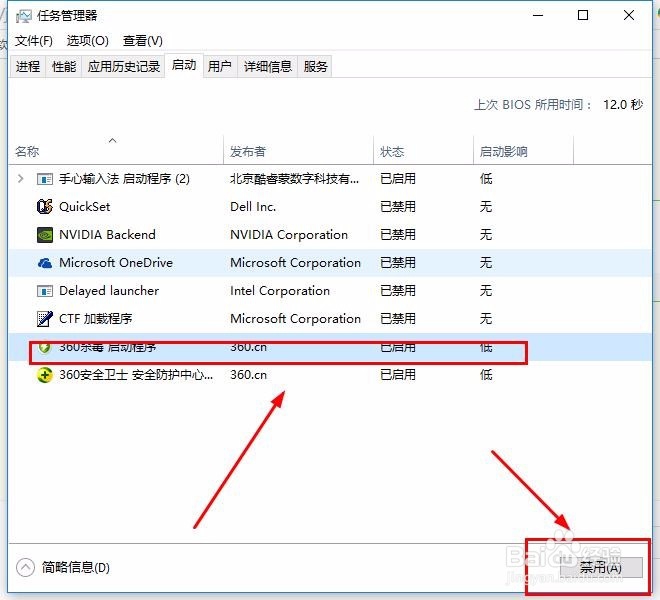Click the Microsoft OneDrive cloud icon

[x=45, y=263]
